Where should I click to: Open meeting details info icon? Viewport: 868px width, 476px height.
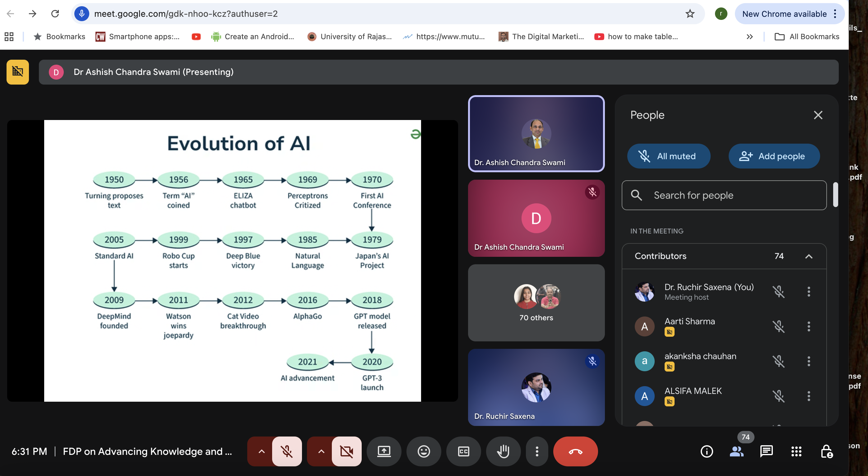click(x=707, y=451)
